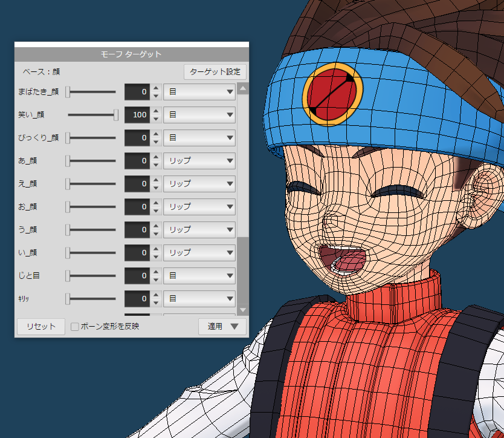
Task: Open the じと目 category dropdown
Action: click(199, 276)
